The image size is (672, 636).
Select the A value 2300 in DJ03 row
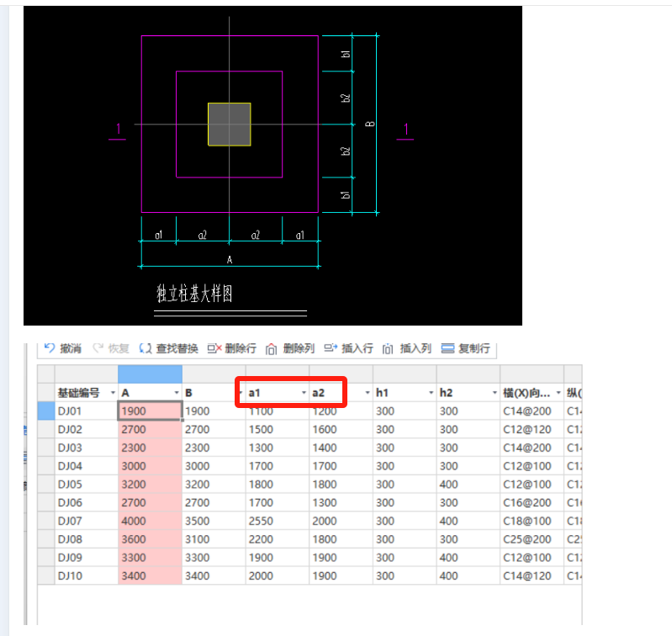(x=150, y=448)
